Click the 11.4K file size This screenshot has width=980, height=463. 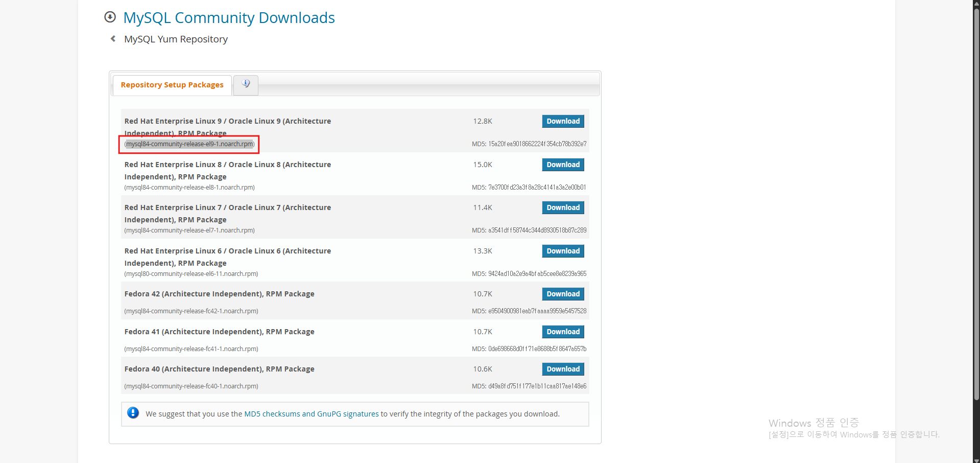pyautogui.click(x=483, y=207)
